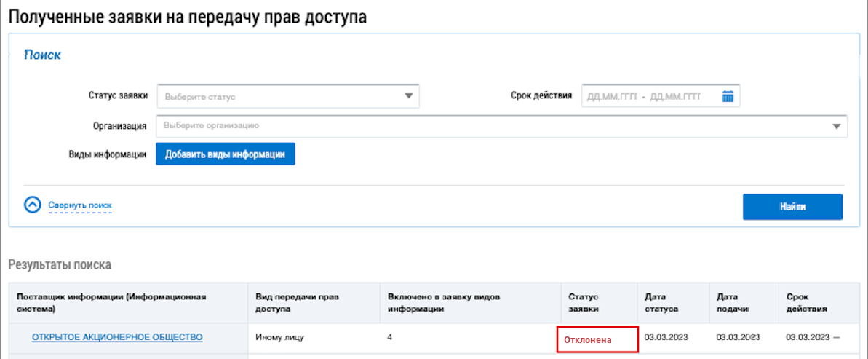Open the calendar date picker icon

tap(727, 96)
